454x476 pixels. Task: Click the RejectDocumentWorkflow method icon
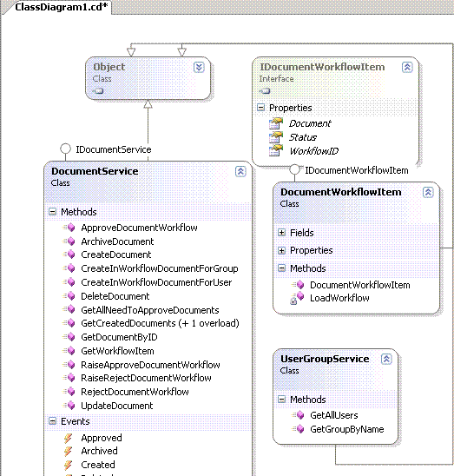tap(69, 392)
